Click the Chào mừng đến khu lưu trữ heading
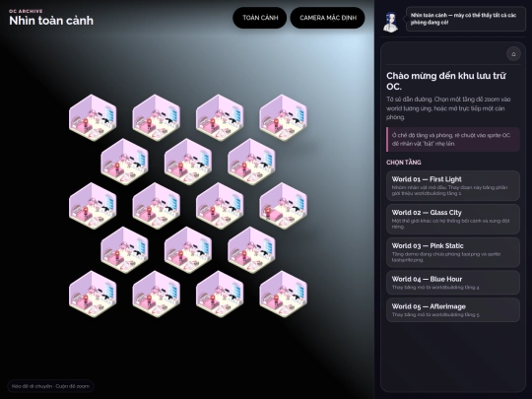 point(446,81)
